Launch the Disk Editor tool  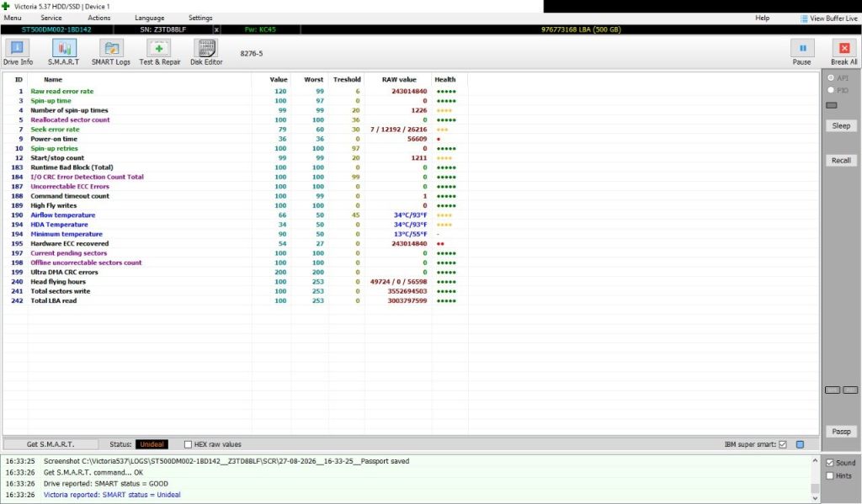pyautogui.click(x=206, y=53)
